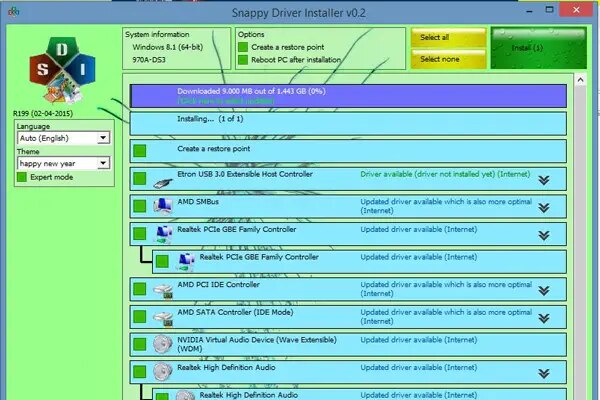Uncheck Etron USB 3.0 Extensible Host Controller
Viewport: 600px width, 400px height.
(x=140, y=178)
